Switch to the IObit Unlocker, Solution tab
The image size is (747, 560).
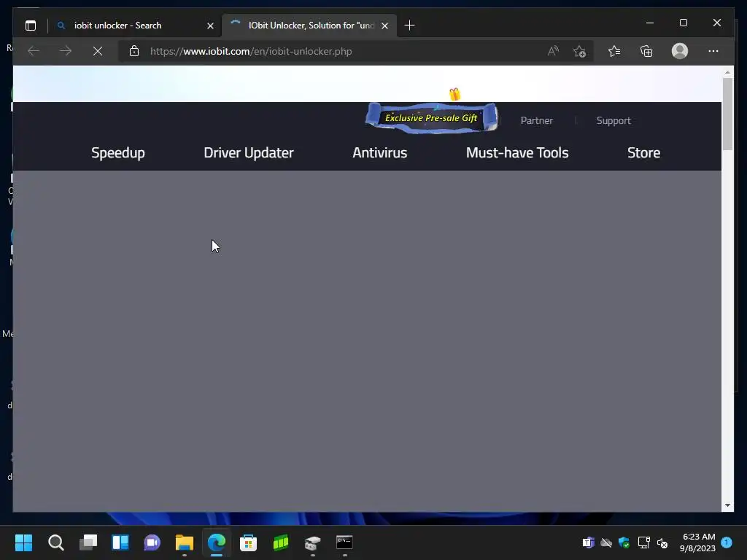coord(309,26)
